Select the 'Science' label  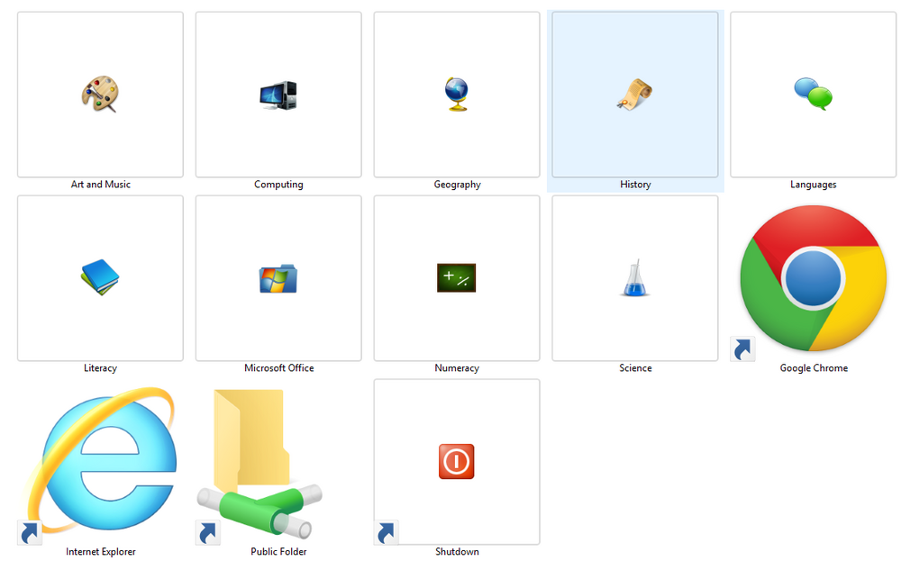[x=635, y=368]
